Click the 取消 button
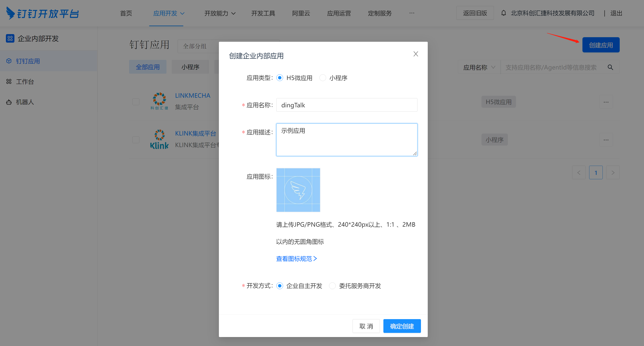This screenshot has height=346, width=644. pos(366,326)
